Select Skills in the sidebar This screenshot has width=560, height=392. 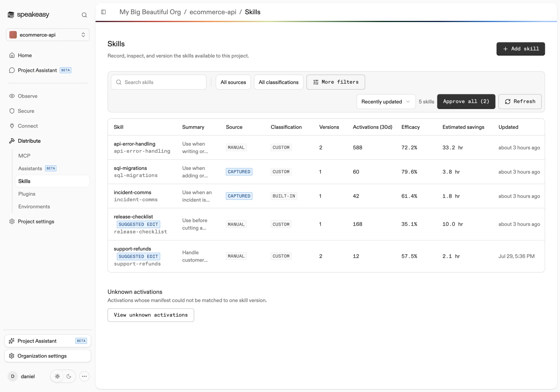[x=52, y=181]
